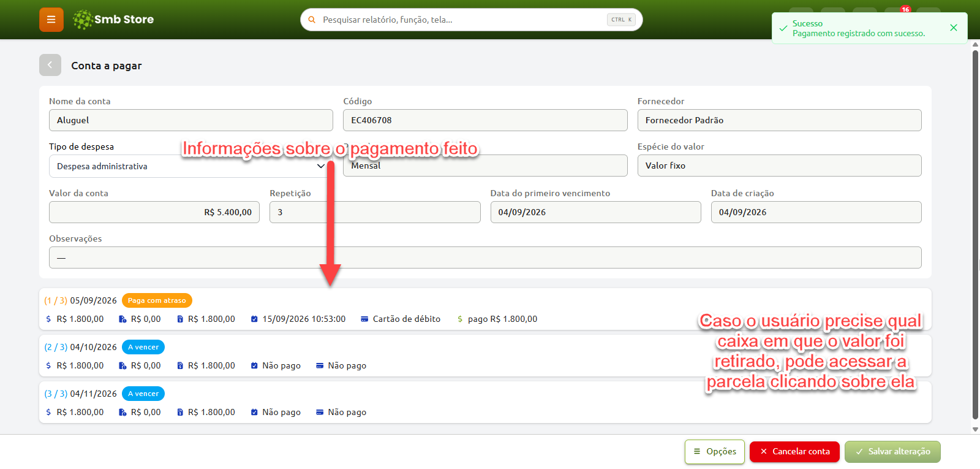Screen dimensions: 980x469
Task: Click Salvar alteração button
Action: point(892,452)
